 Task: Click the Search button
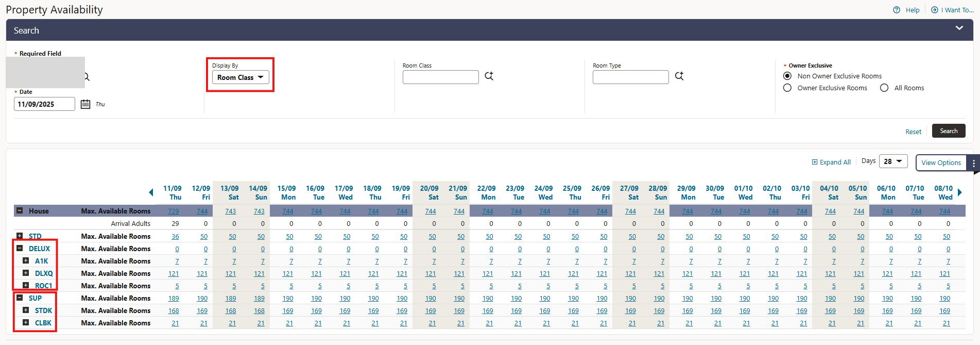tap(949, 131)
